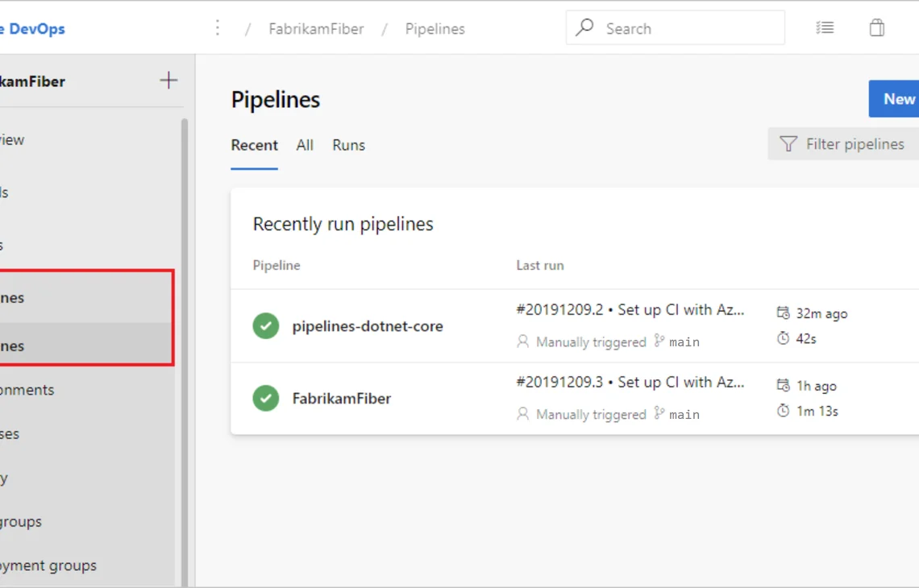Click the plus icon beside project name
Screen dimensions: 919x588
click(x=168, y=81)
